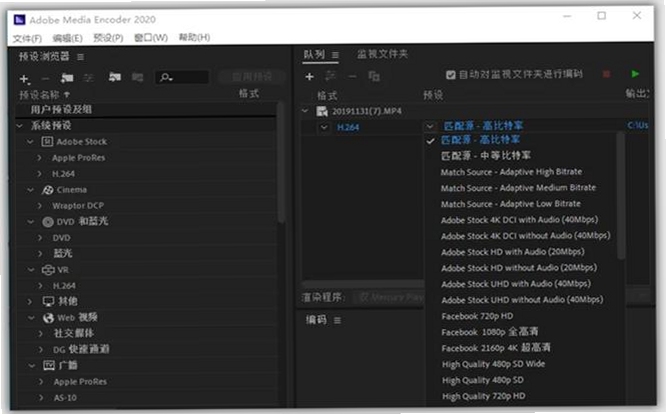666x414 pixels.
Task: Expand the AS-10 item
Action: 41,398
